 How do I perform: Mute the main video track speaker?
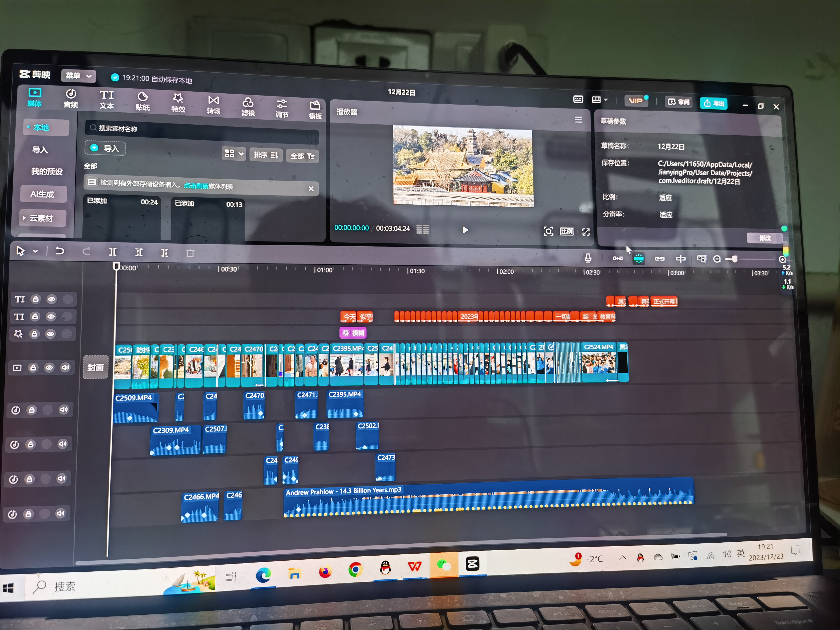[x=65, y=367]
